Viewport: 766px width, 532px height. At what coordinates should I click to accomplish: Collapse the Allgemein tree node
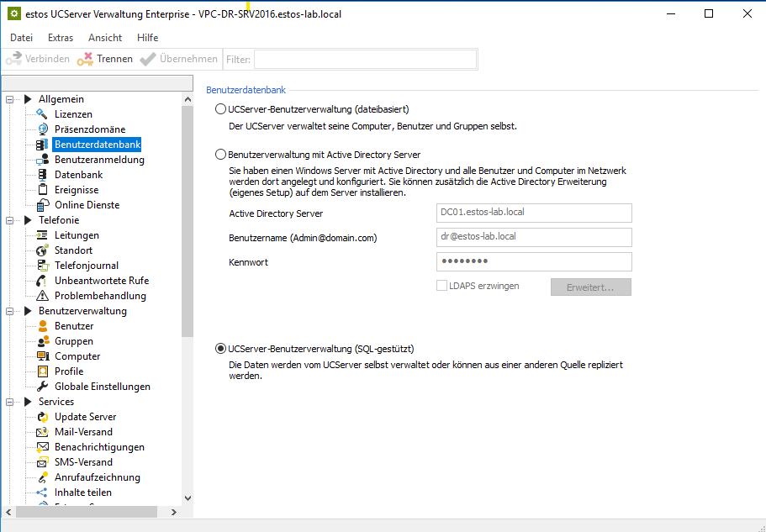coord(10,99)
